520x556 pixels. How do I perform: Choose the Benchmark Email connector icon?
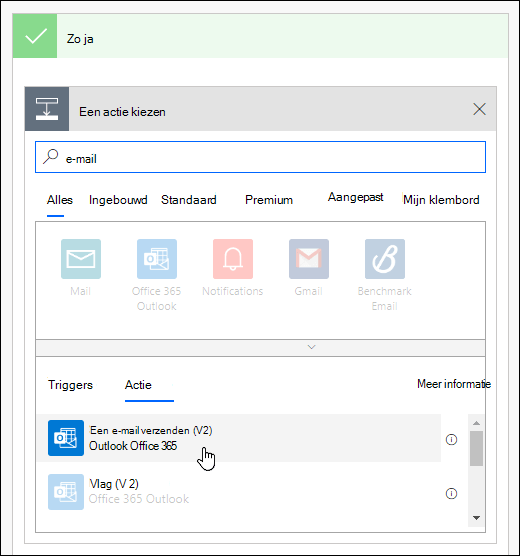(385, 259)
